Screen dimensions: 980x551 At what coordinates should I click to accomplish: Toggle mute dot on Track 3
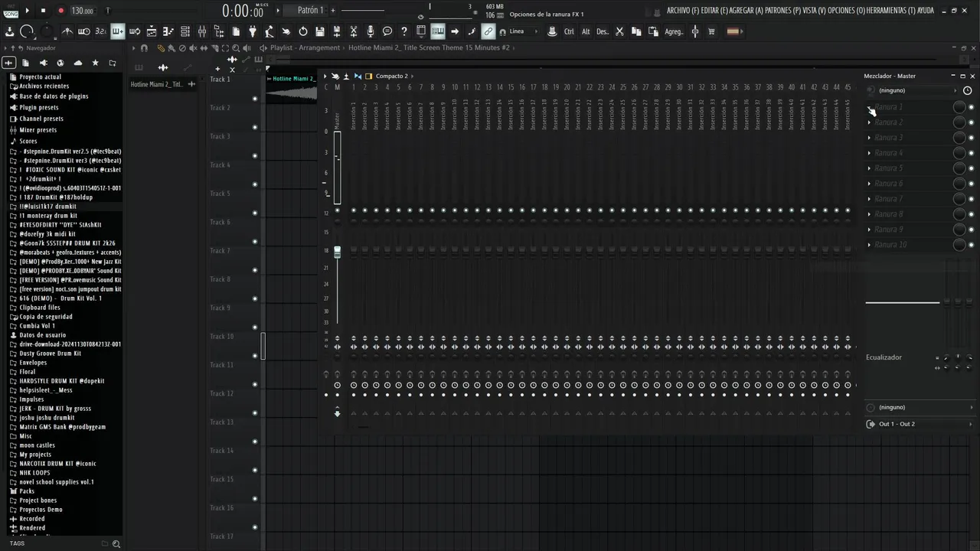255,156
